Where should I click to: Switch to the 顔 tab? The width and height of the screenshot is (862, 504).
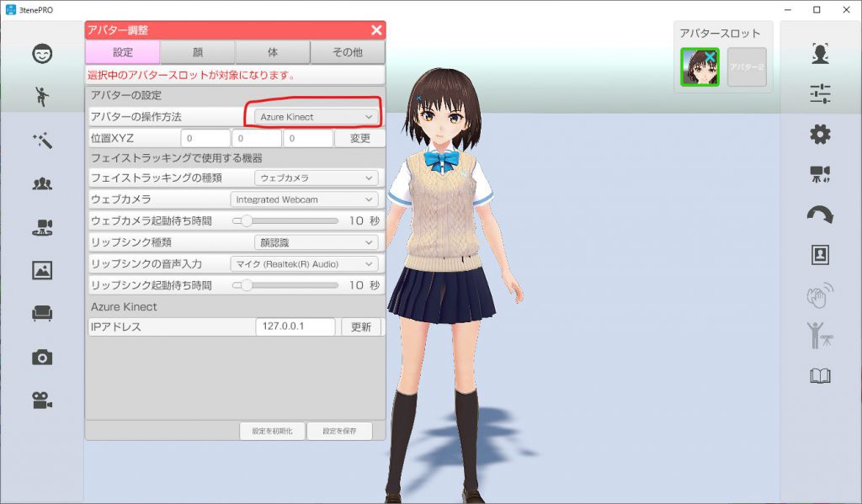198,52
